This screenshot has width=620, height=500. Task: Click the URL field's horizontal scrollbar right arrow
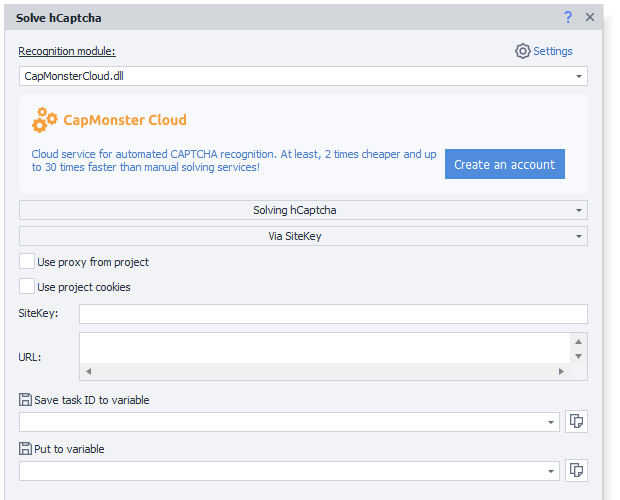[x=561, y=371]
